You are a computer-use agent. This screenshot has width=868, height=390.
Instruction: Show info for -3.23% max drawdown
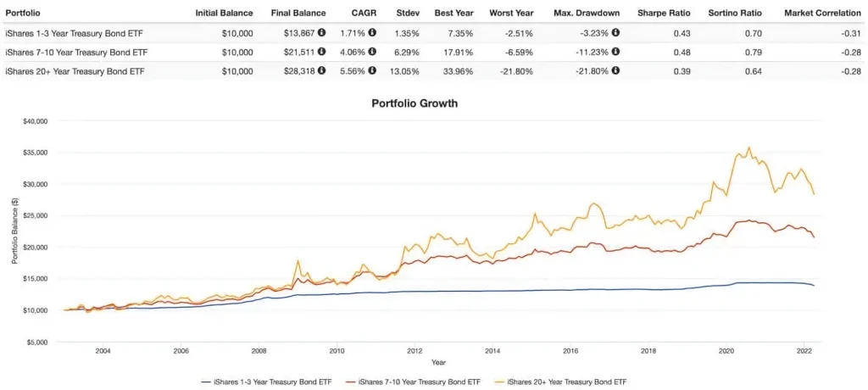coord(615,33)
